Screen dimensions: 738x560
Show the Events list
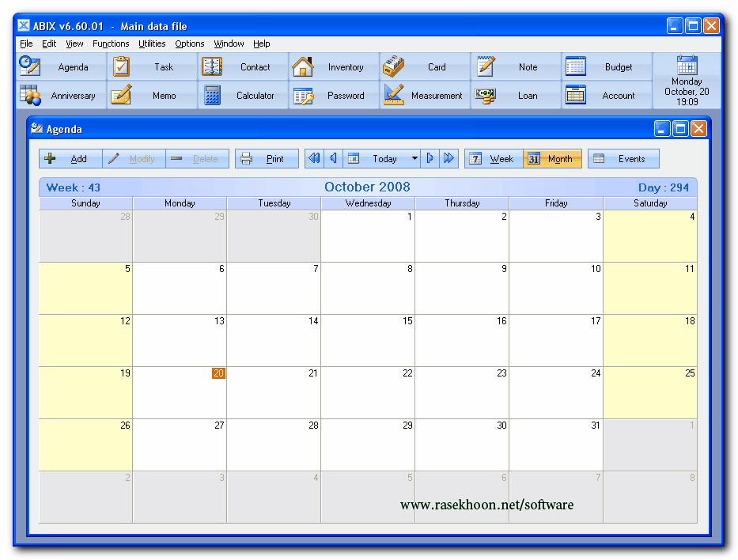(x=623, y=159)
